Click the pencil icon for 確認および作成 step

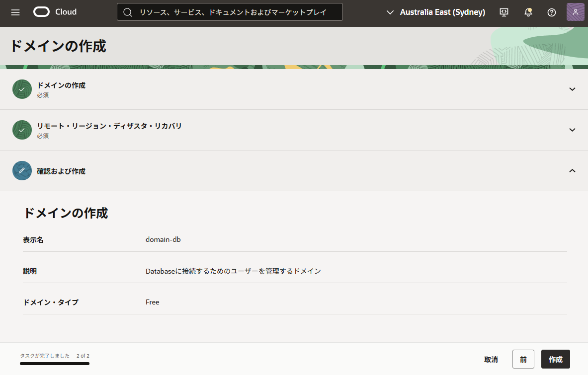(22, 171)
